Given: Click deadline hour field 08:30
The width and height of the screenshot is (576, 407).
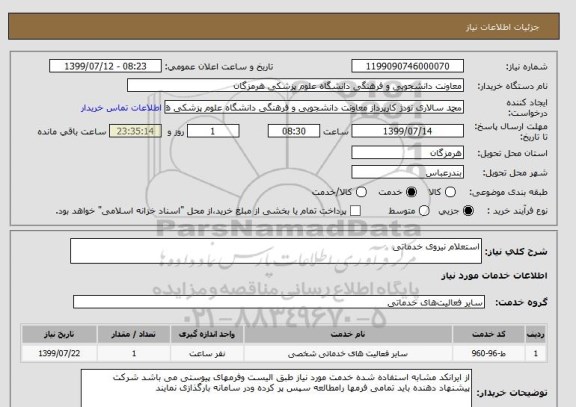Looking at the screenshot, I should (294, 131).
